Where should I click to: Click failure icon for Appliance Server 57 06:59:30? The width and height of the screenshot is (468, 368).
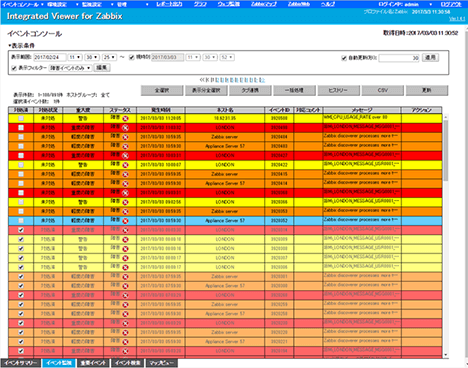125,314
